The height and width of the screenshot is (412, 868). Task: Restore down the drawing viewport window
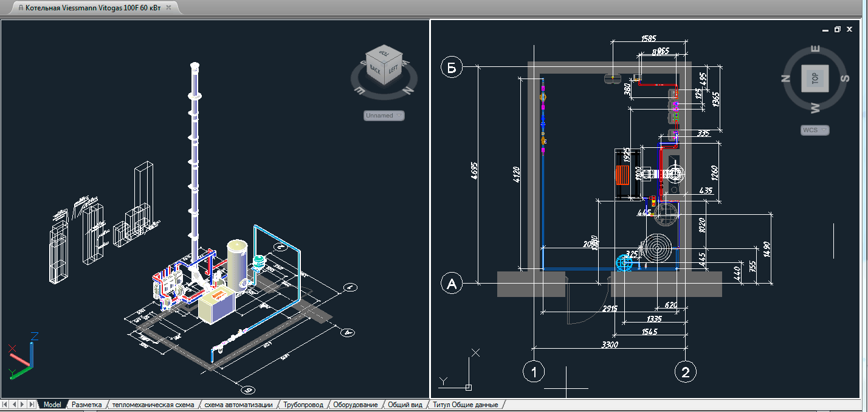837,29
